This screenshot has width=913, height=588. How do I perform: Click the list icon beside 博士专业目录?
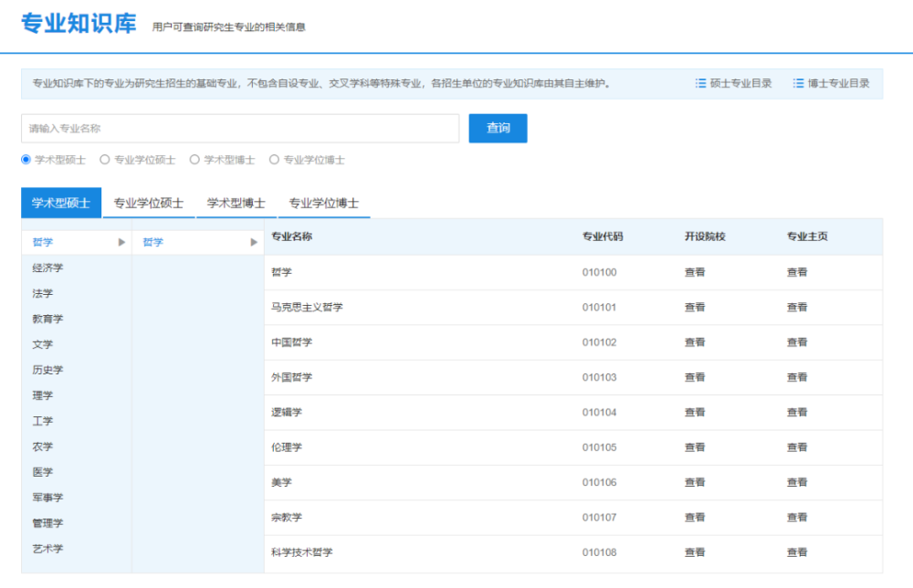[798, 83]
